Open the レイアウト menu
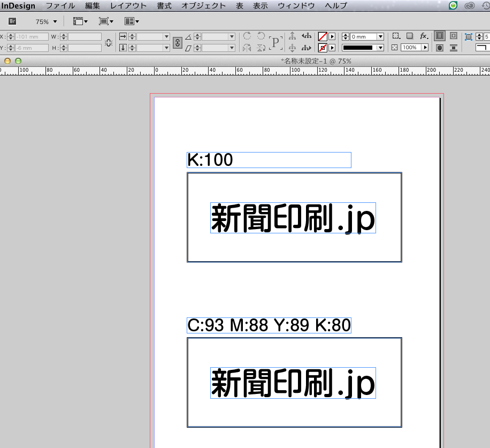 pyautogui.click(x=128, y=6)
